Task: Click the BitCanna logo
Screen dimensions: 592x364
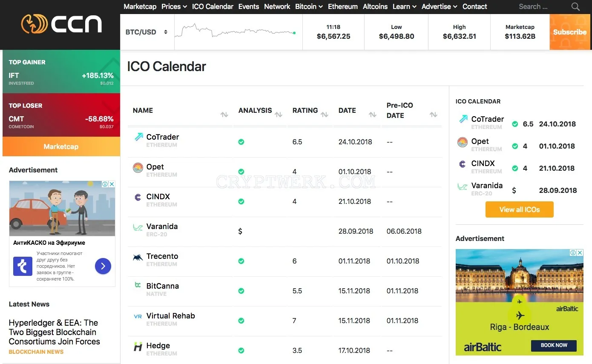Action: click(138, 285)
